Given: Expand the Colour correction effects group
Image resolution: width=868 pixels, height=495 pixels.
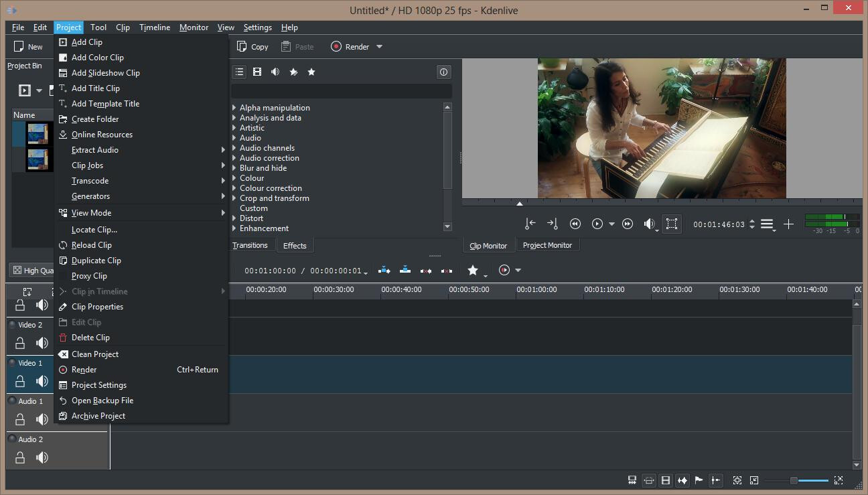Looking at the screenshot, I should 234,188.
